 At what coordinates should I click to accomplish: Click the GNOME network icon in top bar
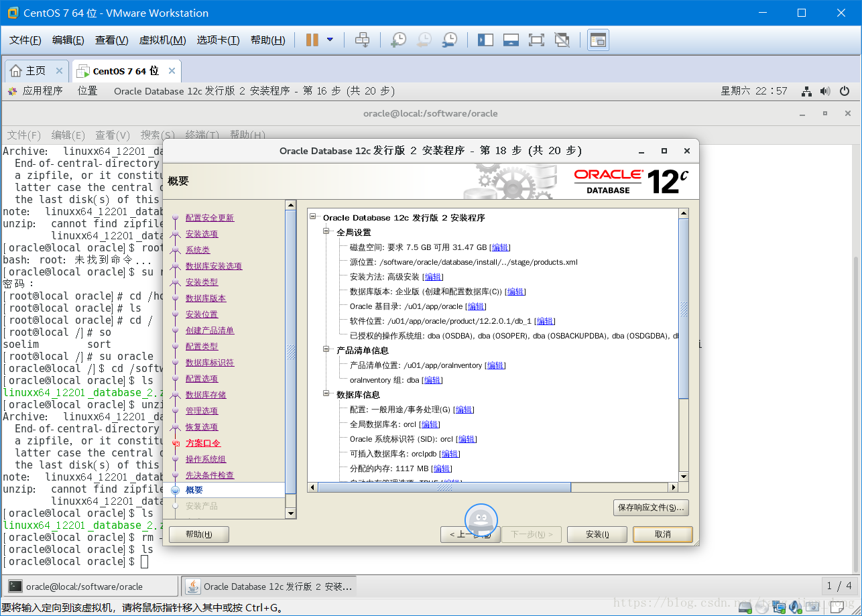pos(807,91)
